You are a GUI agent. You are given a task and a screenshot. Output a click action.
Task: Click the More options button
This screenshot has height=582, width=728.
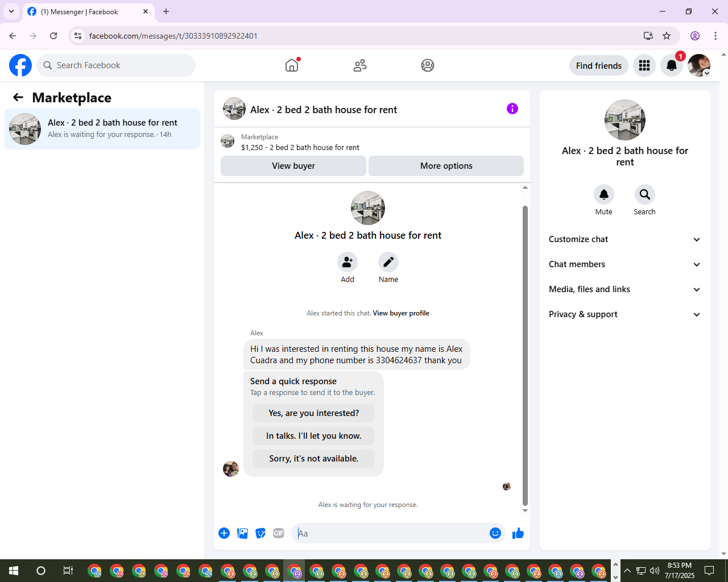click(446, 166)
